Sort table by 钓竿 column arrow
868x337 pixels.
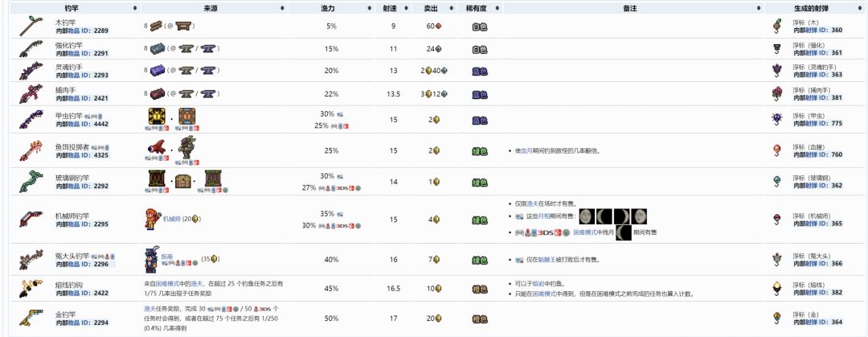tap(135, 8)
